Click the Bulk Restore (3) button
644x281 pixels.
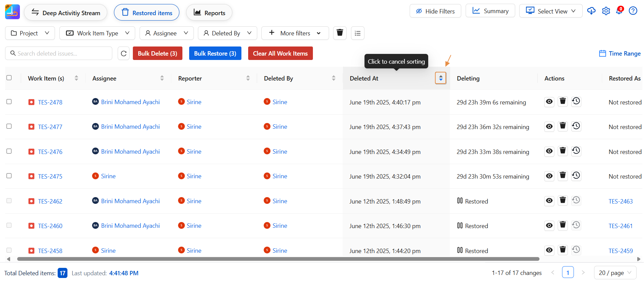pyautogui.click(x=215, y=54)
